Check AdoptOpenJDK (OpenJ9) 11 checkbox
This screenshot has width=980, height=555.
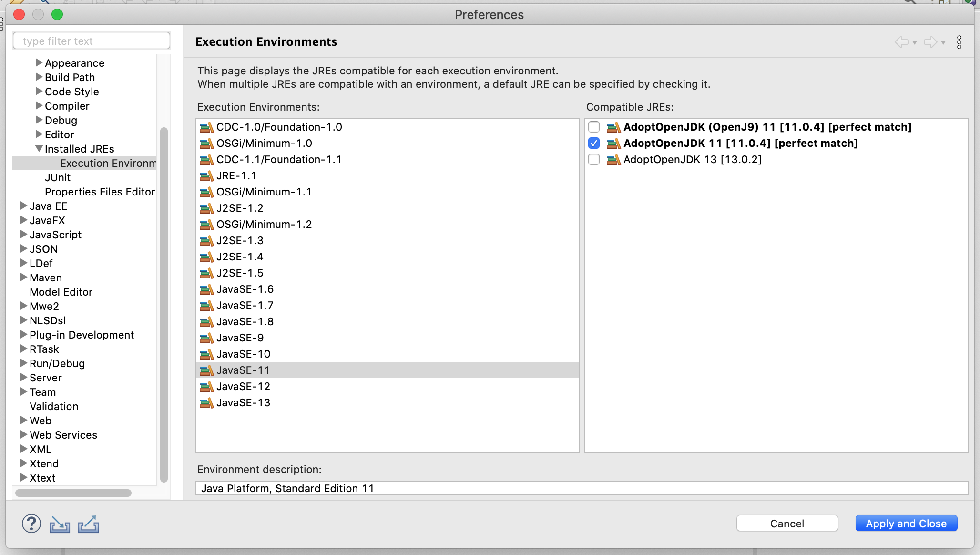coord(594,127)
